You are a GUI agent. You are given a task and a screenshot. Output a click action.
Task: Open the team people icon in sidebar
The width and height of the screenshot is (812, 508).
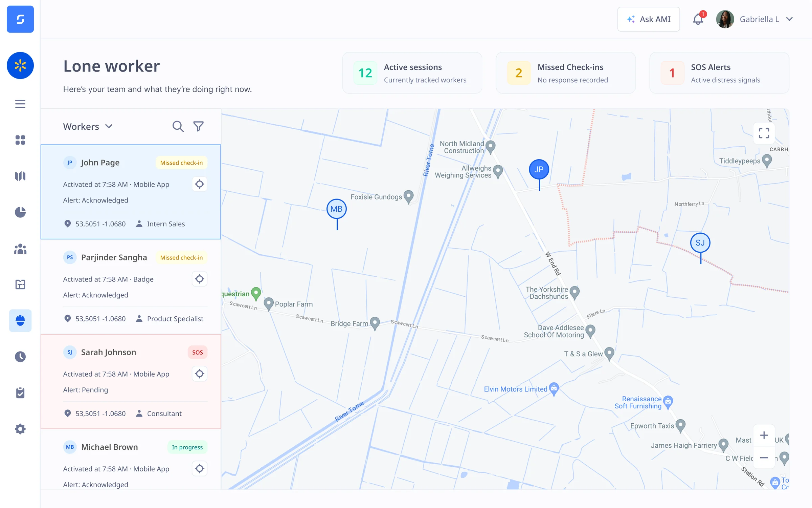pos(20,249)
